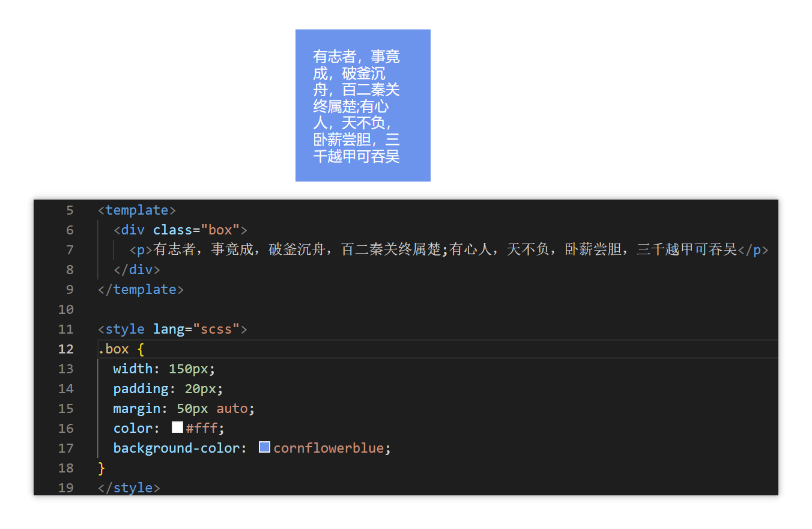Click line number 10 in gutter
This screenshot has height=529, width=812.
tap(66, 310)
